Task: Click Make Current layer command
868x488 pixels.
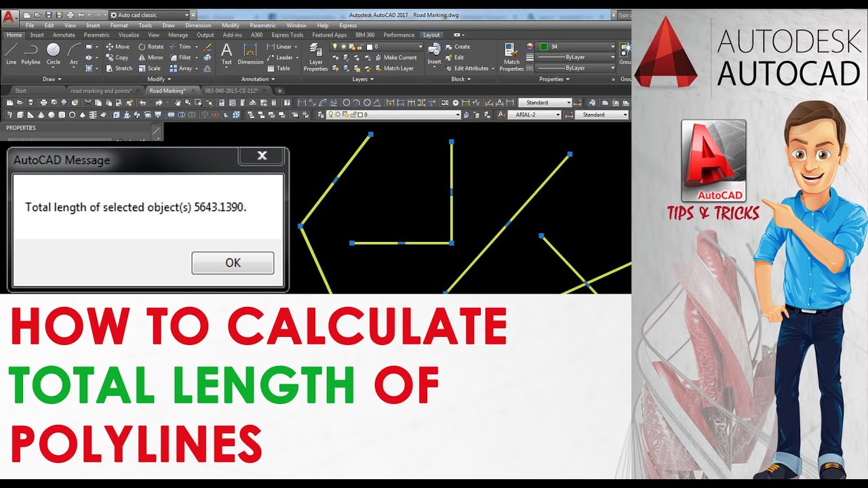Action: pyautogui.click(x=396, y=58)
